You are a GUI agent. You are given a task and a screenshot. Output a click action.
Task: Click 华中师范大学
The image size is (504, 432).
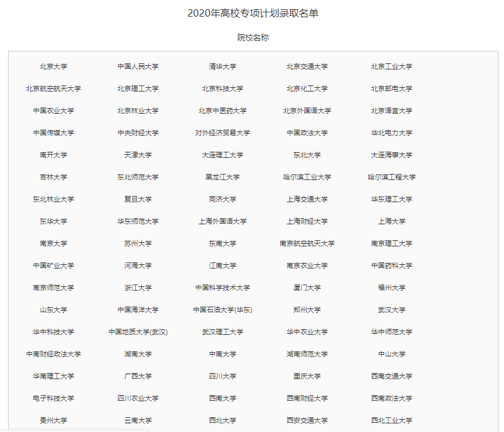[392, 332]
